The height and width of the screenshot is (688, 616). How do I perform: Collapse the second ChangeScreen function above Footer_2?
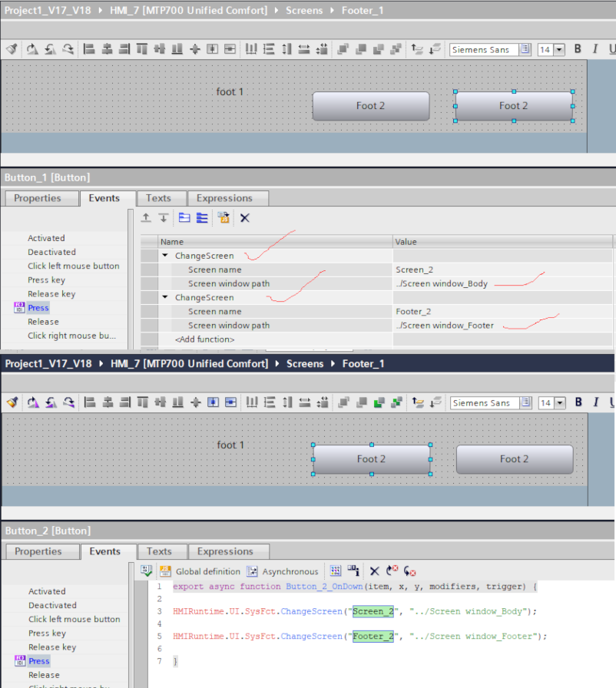(165, 297)
